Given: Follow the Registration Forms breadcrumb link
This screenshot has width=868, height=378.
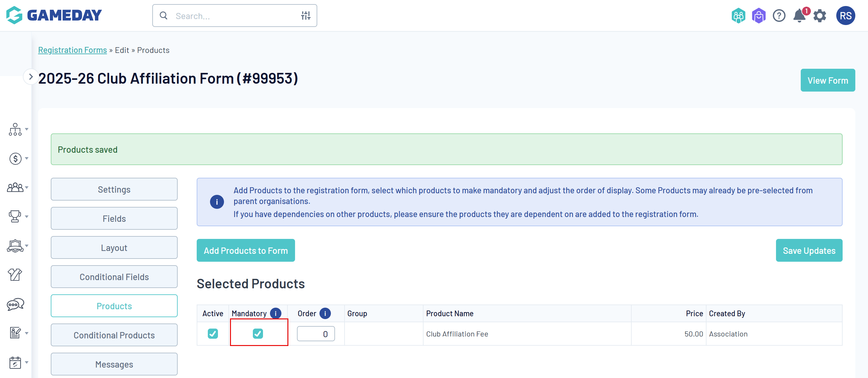Looking at the screenshot, I should pos(72,50).
